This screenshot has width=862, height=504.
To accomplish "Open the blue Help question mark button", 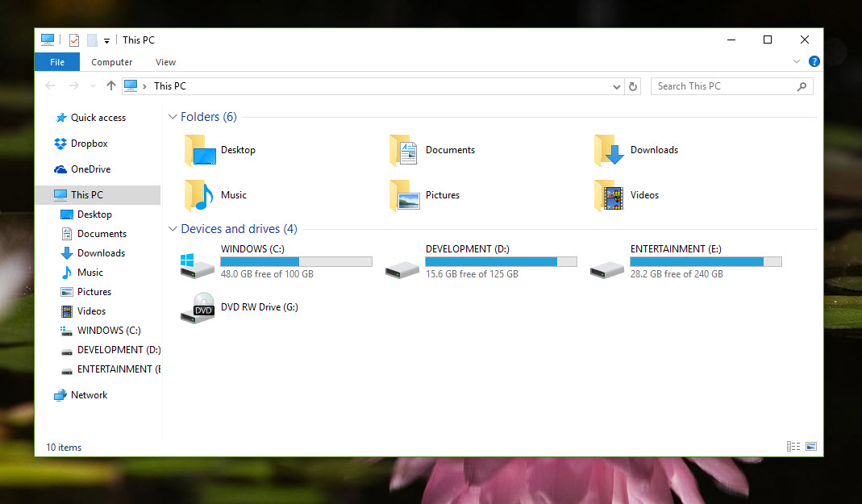I will 814,60.
